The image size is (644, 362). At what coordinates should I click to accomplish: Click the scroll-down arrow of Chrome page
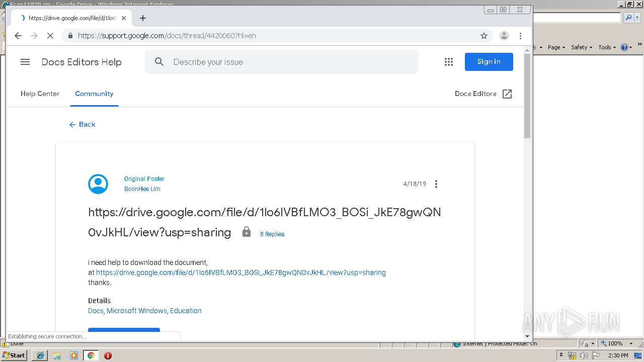[527, 336]
